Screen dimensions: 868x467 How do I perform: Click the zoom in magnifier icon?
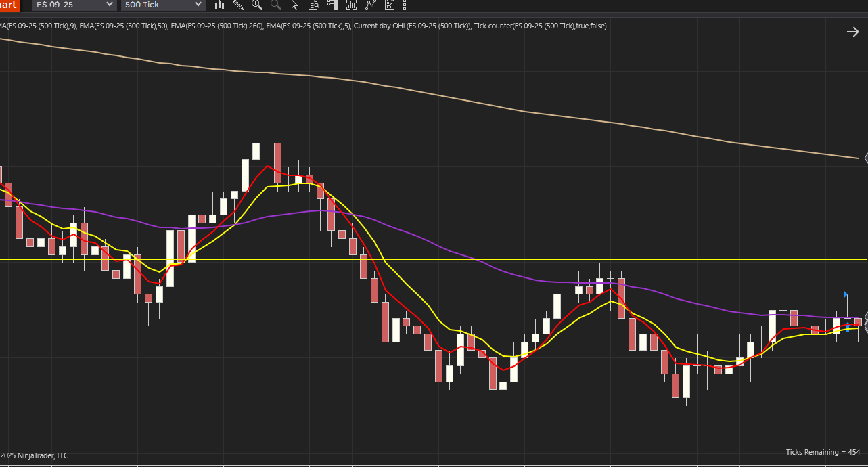pyautogui.click(x=257, y=5)
